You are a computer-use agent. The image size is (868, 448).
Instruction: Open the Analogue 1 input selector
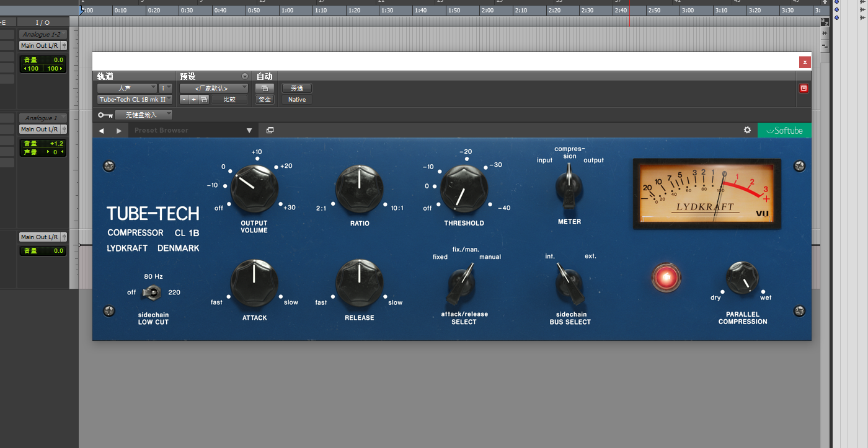coord(42,118)
